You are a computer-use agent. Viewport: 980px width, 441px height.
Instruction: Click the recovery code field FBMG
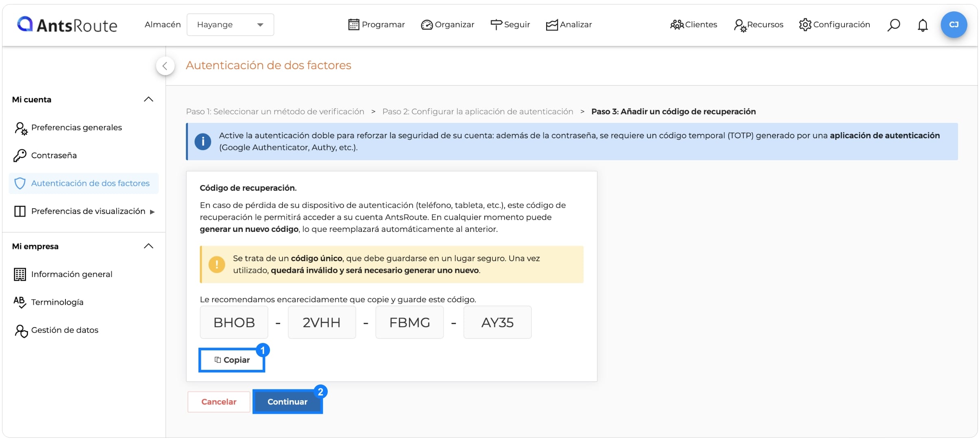(409, 322)
